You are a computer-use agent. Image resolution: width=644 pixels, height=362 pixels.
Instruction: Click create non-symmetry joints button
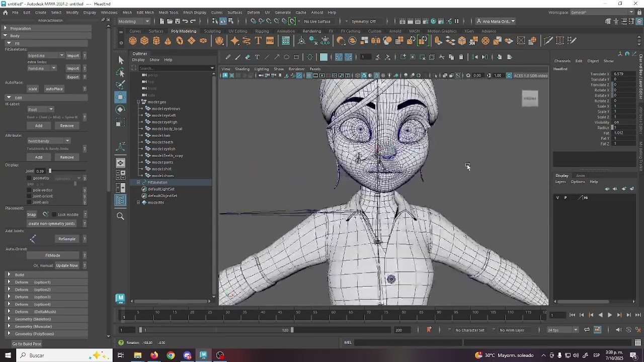click(x=52, y=223)
